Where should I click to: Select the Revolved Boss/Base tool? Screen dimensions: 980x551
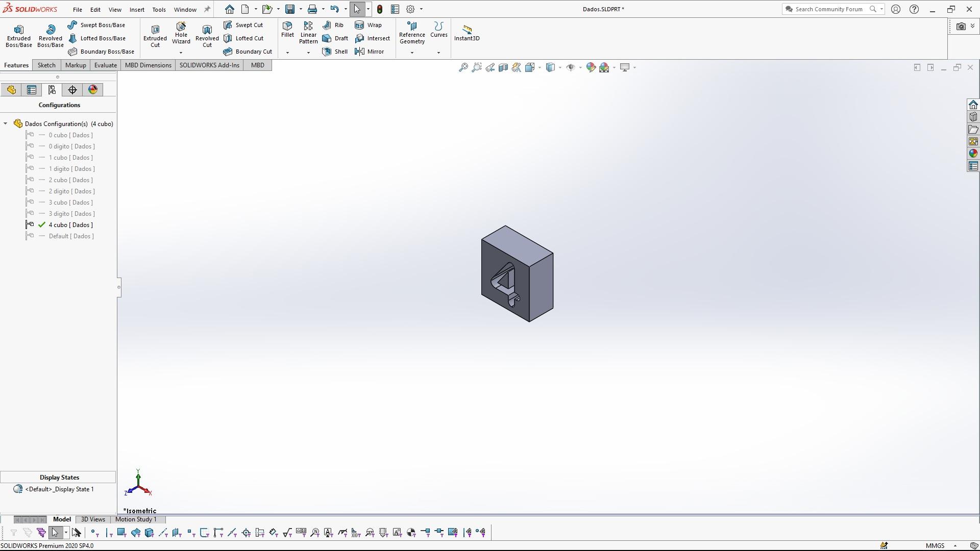pos(50,36)
